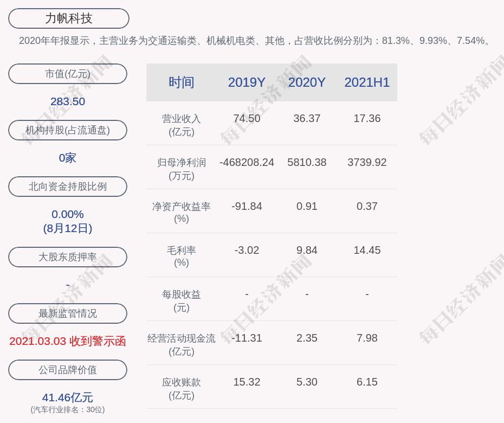Select the revenue value 74.50
The height and width of the screenshot is (423, 504).
pyautogui.click(x=247, y=118)
